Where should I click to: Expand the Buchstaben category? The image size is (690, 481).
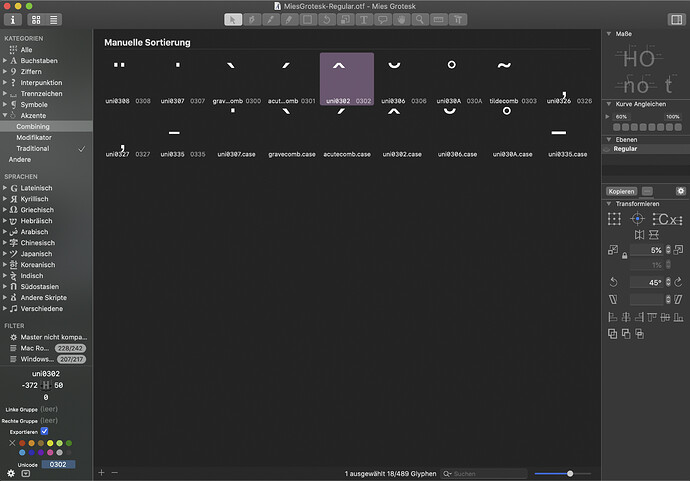[x=5, y=60]
